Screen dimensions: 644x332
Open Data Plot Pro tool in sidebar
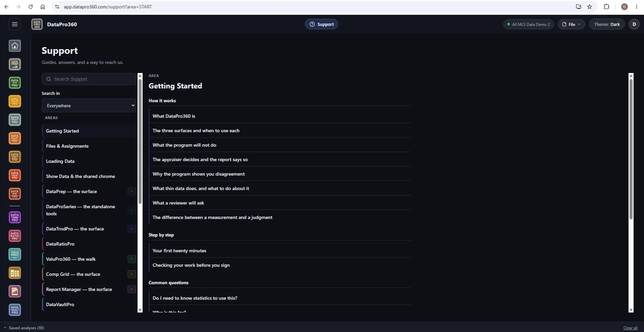pyautogui.click(x=15, y=138)
